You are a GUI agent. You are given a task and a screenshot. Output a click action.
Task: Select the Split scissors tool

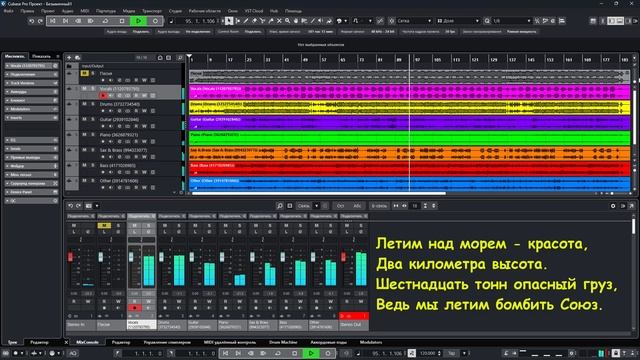tap(262, 21)
